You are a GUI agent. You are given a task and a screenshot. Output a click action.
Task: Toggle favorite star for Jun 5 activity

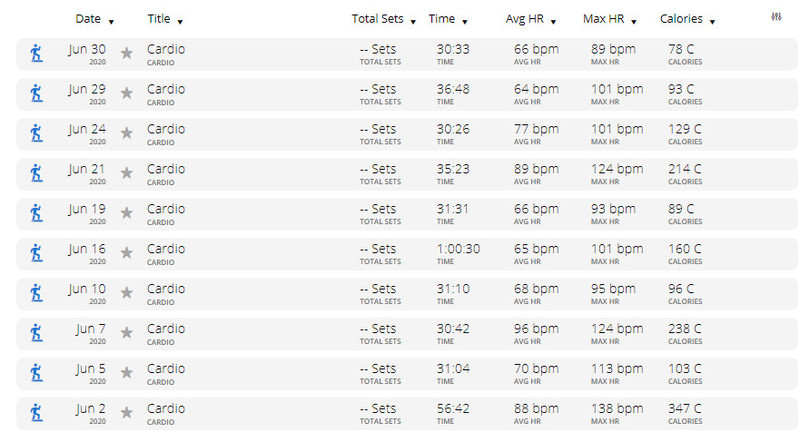pyautogui.click(x=127, y=373)
